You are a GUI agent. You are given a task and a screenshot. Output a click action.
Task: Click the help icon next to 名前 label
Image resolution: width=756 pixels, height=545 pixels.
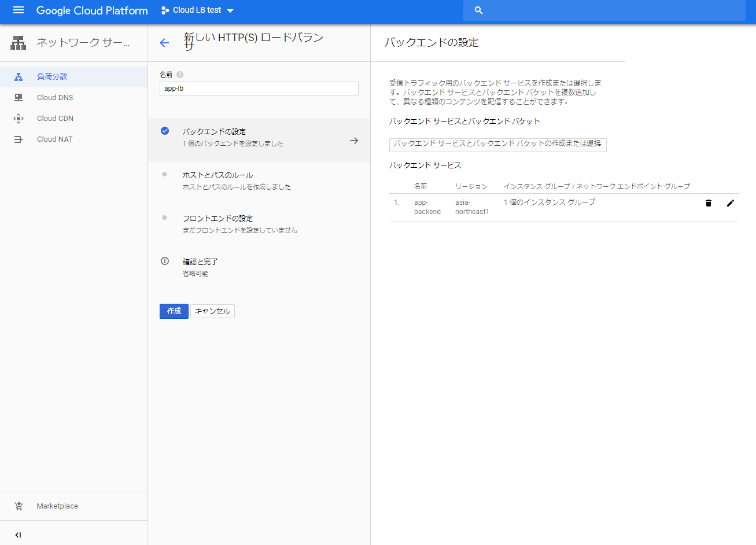pyautogui.click(x=180, y=75)
